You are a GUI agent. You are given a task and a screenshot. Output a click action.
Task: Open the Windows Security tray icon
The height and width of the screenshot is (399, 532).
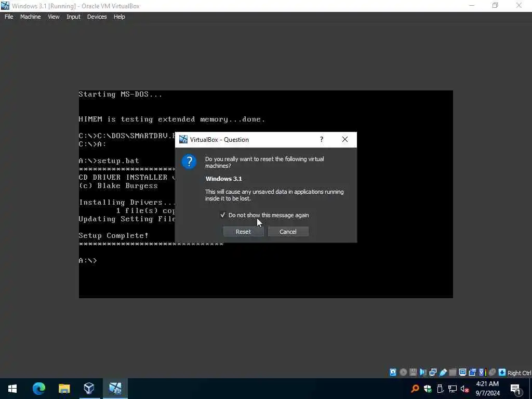(428, 389)
